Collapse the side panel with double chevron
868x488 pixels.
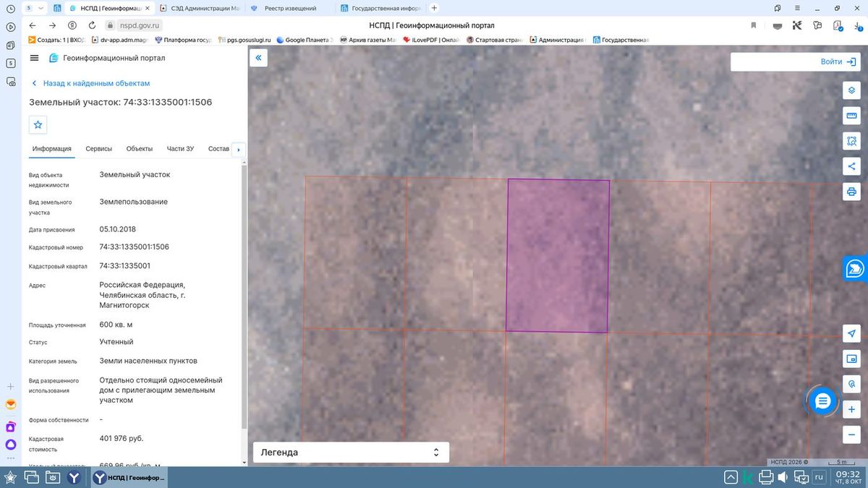pos(258,58)
